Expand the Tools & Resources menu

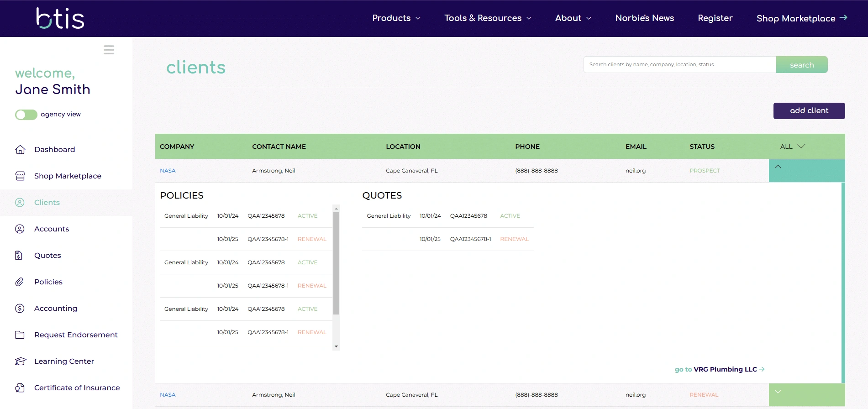point(488,18)
